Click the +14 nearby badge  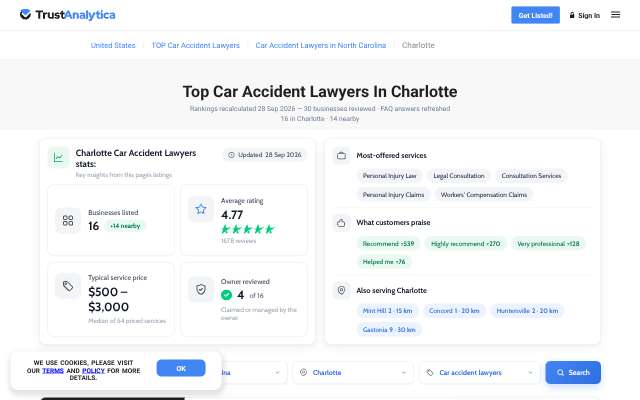point(125,226)
